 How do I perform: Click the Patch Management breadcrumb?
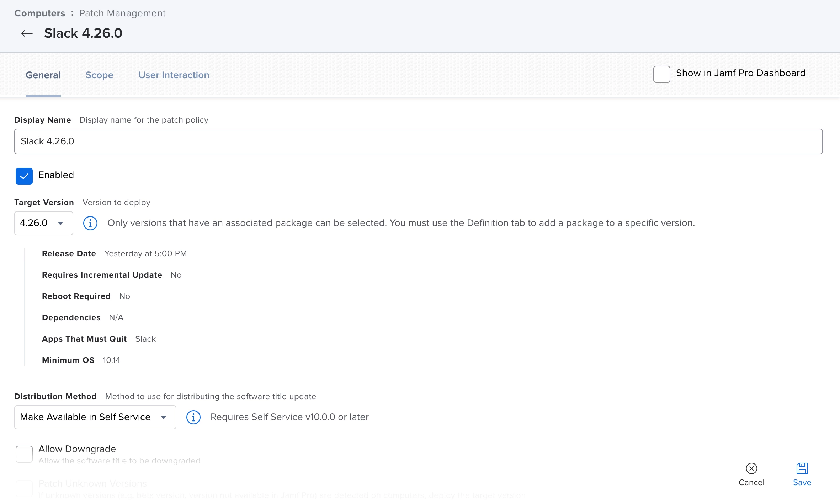click(x=122, y=13)
